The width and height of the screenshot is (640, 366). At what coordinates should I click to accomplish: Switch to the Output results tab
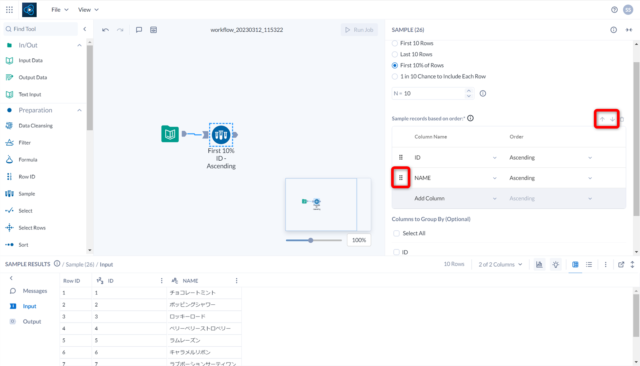(x=27, y=322)
